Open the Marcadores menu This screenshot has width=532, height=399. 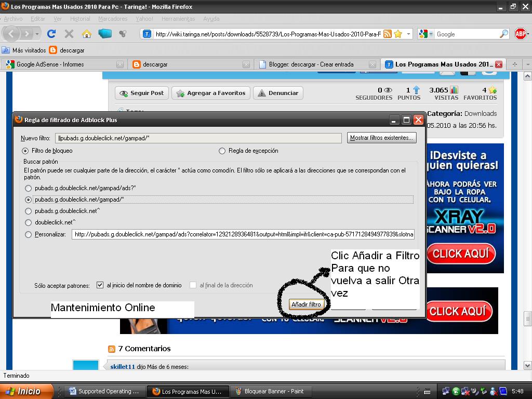pos(113,19)
